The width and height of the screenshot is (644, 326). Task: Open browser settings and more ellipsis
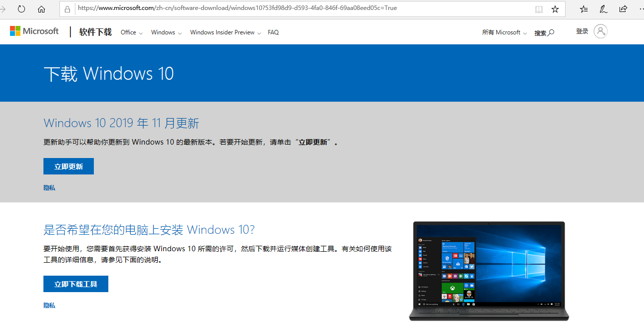(x=641, y=9)
